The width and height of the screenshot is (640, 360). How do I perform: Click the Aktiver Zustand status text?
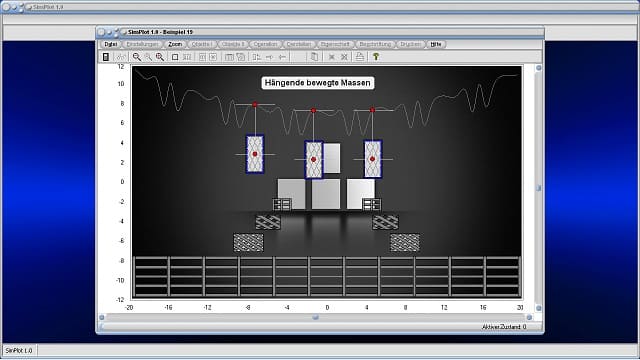pos(504,327)
